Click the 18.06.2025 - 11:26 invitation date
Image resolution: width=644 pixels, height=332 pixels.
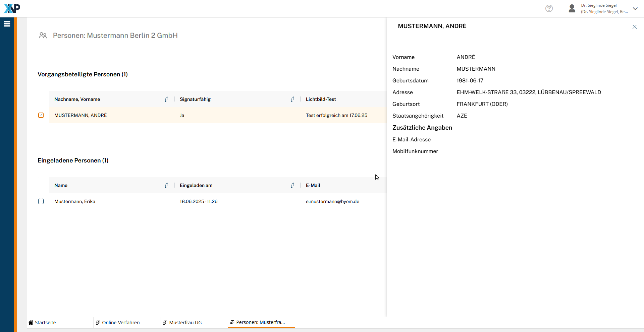[x=199, y=201]
